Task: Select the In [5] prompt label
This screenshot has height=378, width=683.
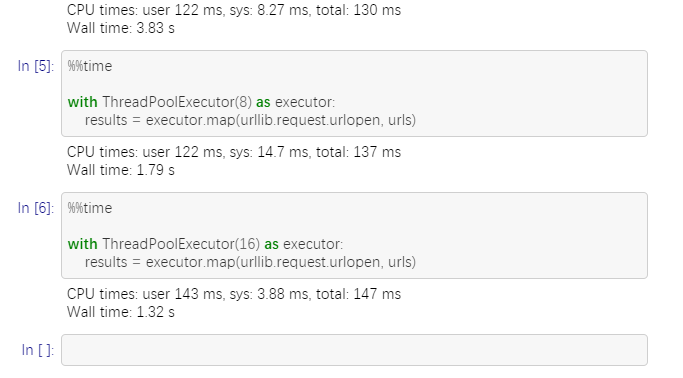Action: [36, 66]
